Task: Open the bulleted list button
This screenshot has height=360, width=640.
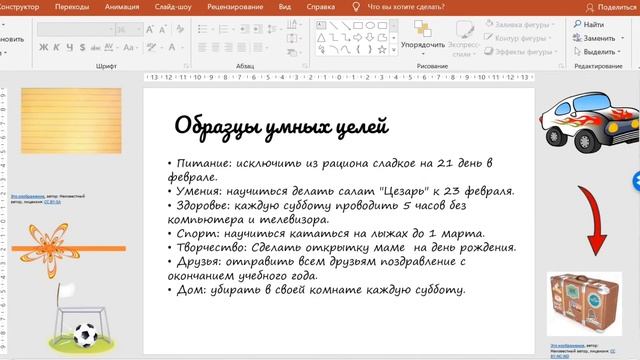Action: (202, 29)
